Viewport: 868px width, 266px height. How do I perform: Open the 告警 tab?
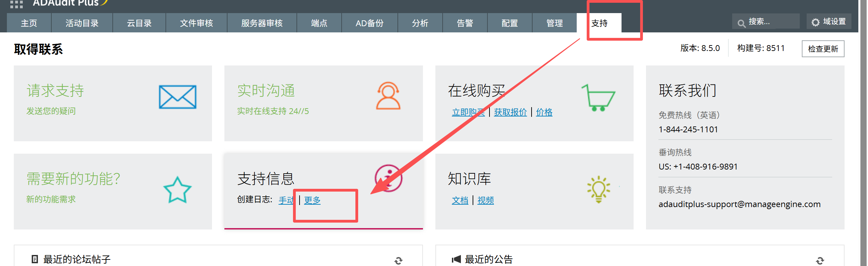465,23
